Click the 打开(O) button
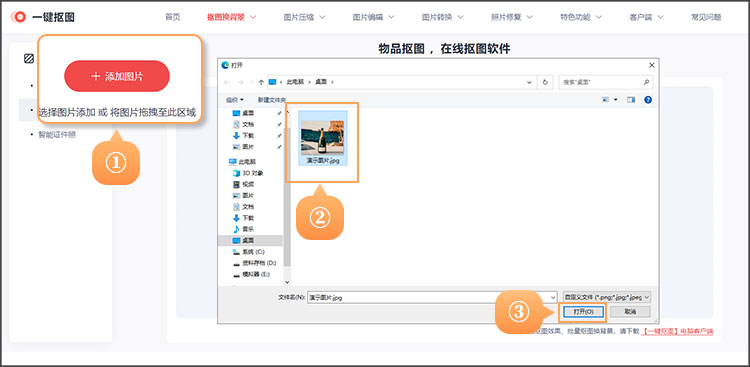Viewport: 750px width, 367px height. coord(583,311)
